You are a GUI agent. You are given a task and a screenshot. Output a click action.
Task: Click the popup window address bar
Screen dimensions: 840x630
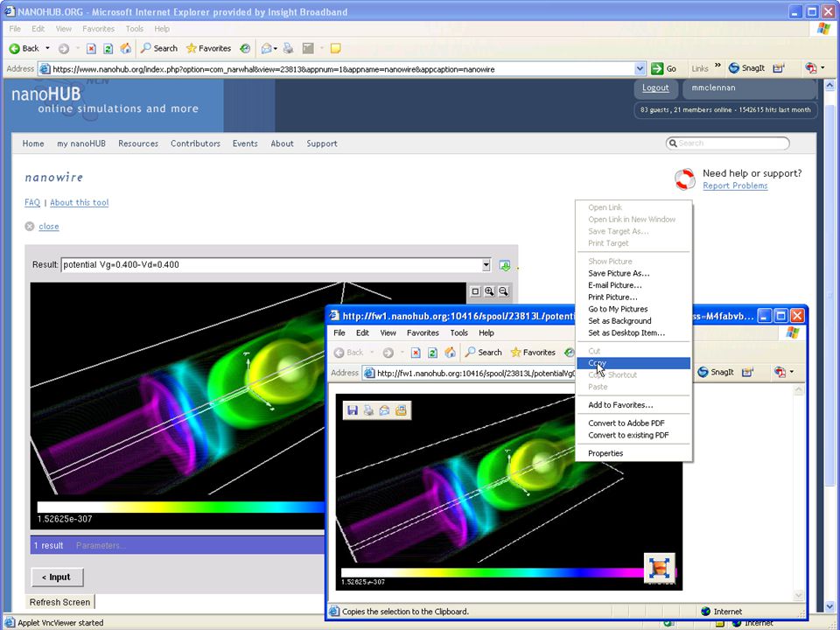tap(469, 373)
